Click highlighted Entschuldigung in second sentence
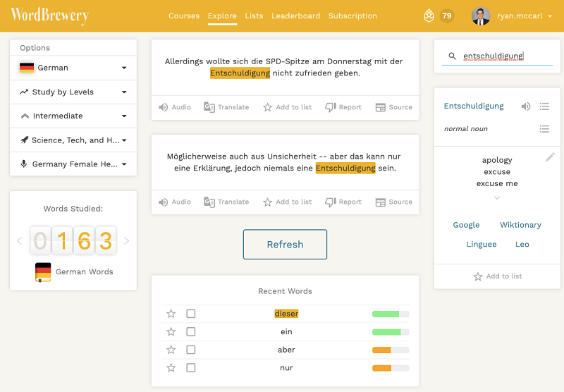 coord(345,169)
